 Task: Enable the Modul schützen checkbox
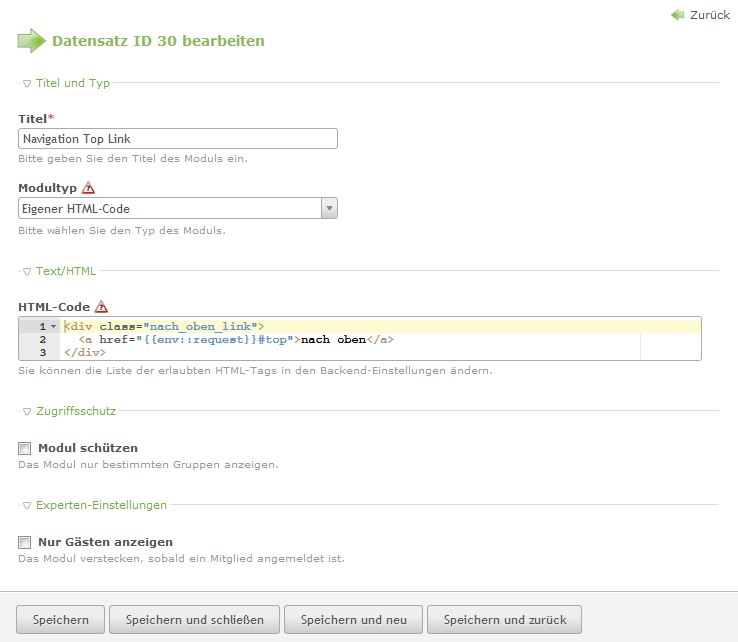coord(25,448)
